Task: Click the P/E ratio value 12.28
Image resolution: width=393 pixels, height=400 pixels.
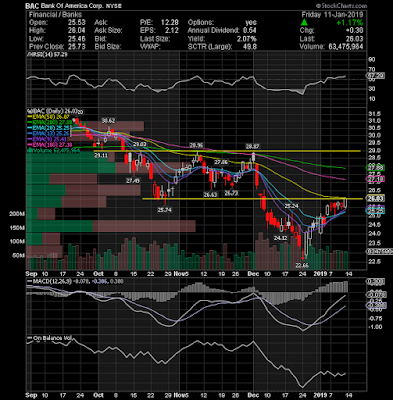Action: tap(169, 23)
